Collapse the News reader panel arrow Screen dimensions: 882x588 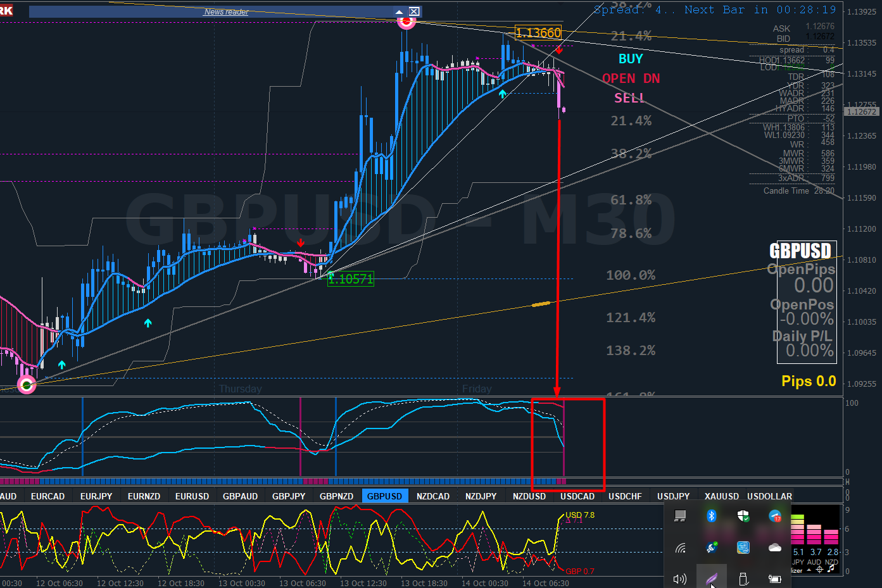[x=399, y=12]
